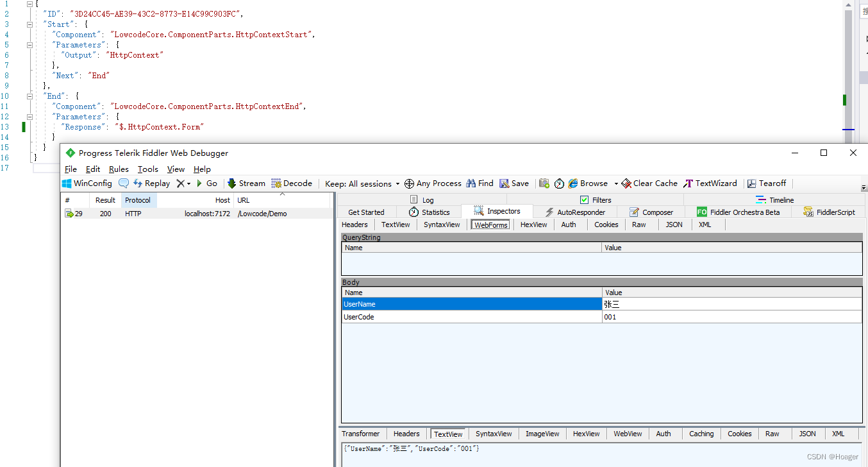Click the # column header
868x467 pixels.
(x=76, y=200)
